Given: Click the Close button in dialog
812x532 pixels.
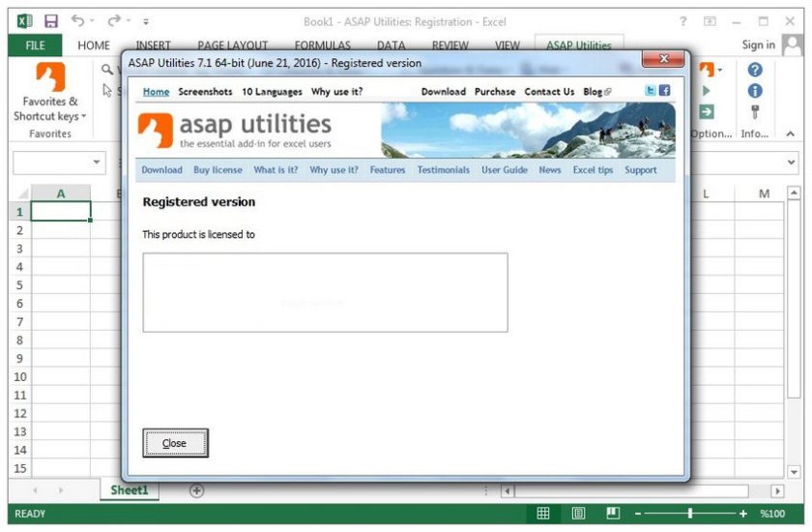Looking at the screenshot, I should [x=176, y=443].
